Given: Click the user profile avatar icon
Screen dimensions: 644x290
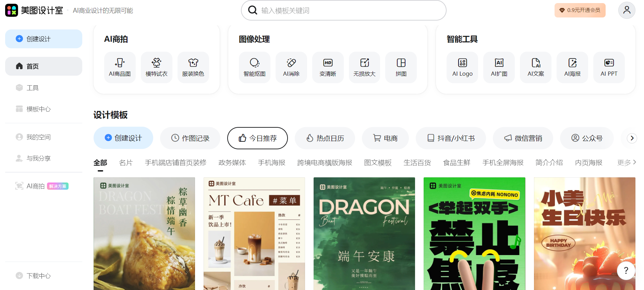Looking at the screenshot, I should 627,10.
